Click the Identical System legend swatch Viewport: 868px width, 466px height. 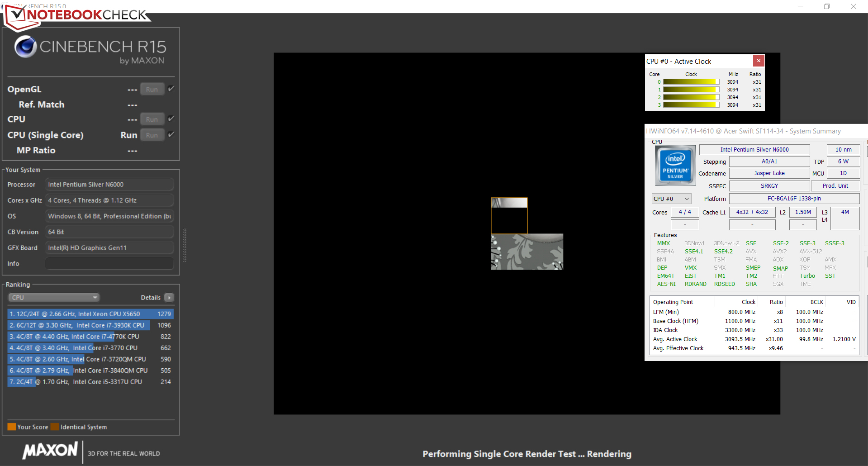pos(55,427)
